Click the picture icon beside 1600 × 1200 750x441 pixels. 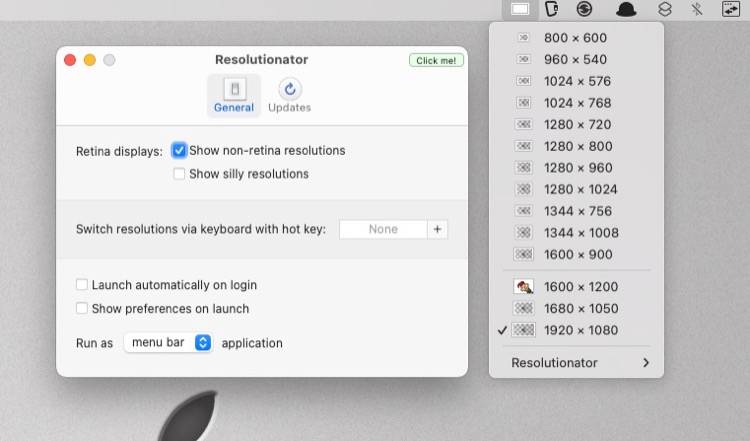(523, 287)
